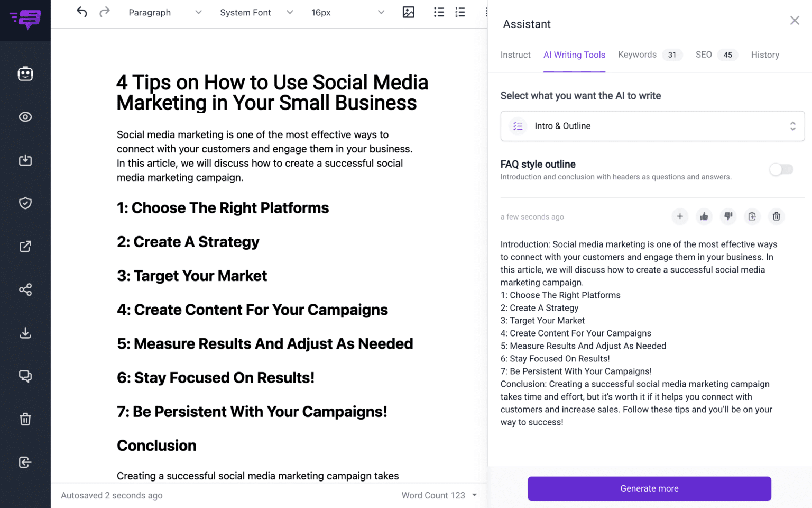Expand the Word Count details

(474, 495)
